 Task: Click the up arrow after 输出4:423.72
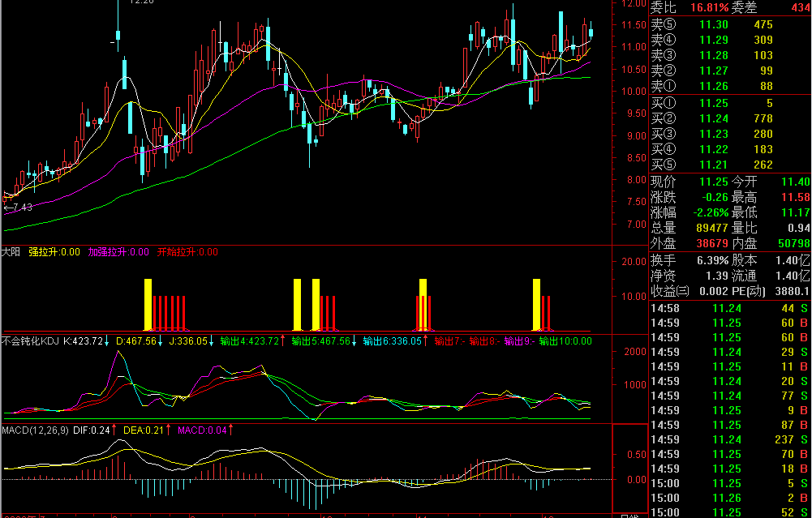283,341
